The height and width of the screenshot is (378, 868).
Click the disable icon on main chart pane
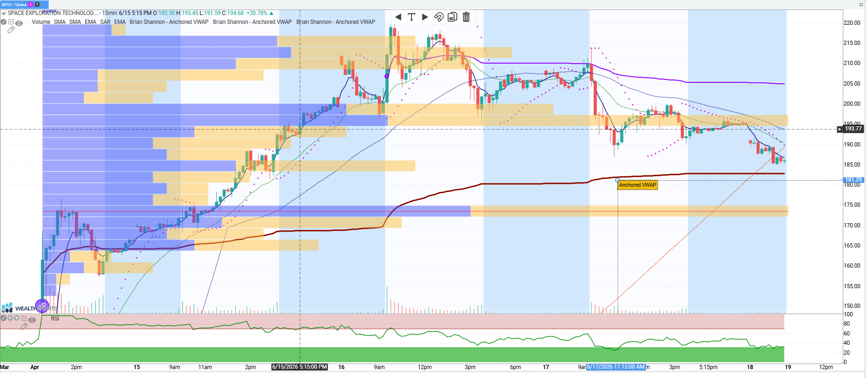(4, 22)
